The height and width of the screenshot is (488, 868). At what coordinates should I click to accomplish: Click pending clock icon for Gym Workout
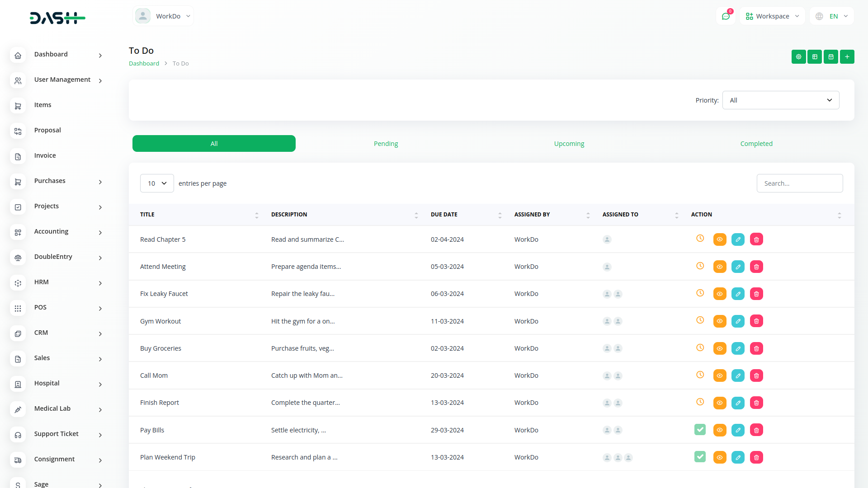coord(700,320)
